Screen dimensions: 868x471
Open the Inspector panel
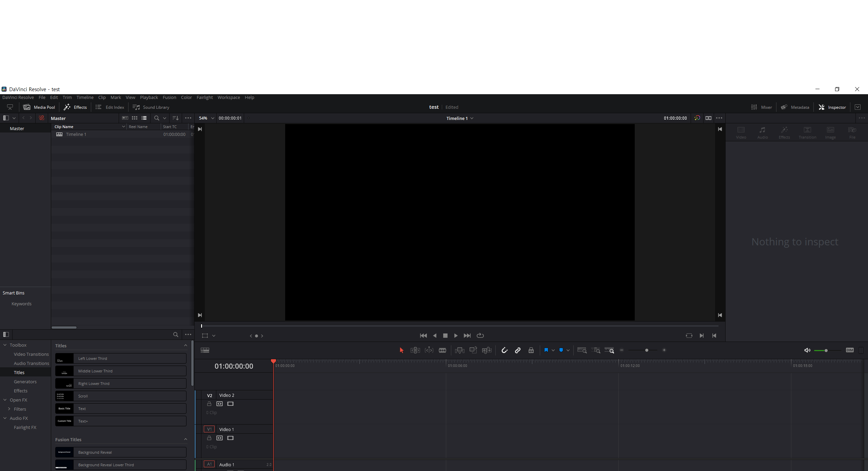click(x=832, y=107)
